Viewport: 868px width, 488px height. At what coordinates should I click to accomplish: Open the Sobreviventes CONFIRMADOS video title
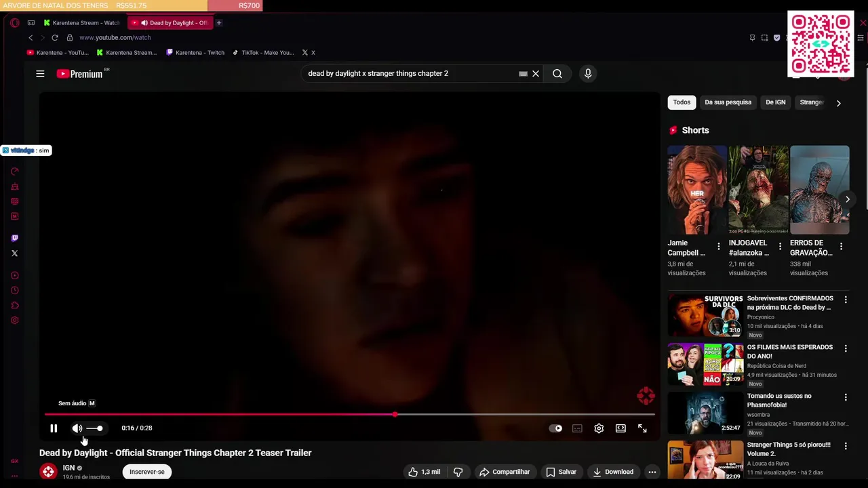[790, 303]
